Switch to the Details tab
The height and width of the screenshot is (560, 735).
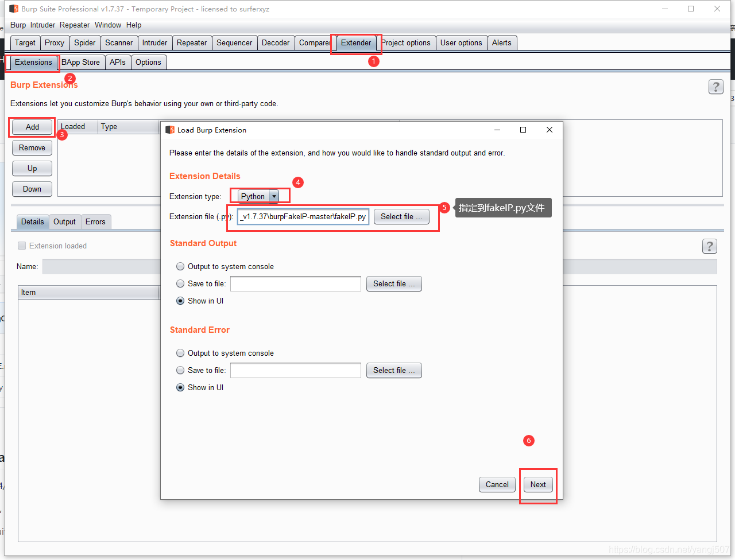tap(33, 221)
